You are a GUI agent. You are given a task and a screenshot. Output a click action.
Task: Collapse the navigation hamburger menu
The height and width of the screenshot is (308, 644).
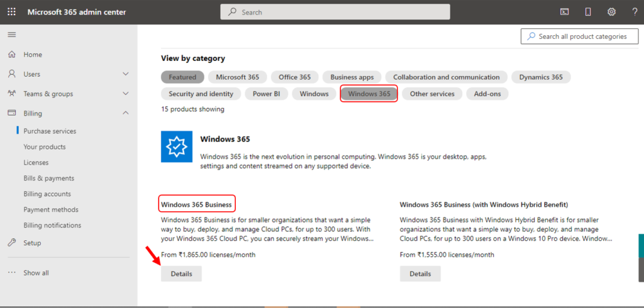pos(12,35)
